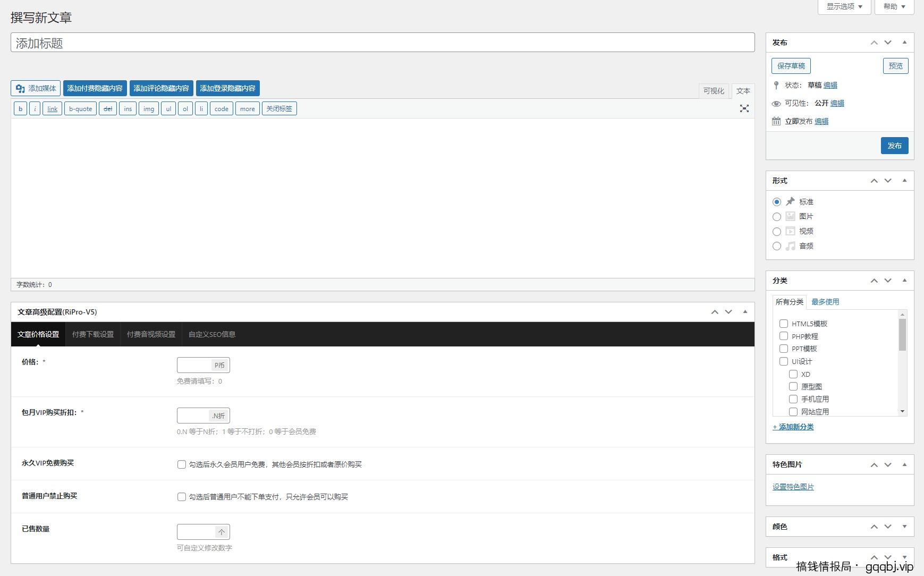Click the 设置特色图片 link
Screen dimensions: 924x576
793,487
